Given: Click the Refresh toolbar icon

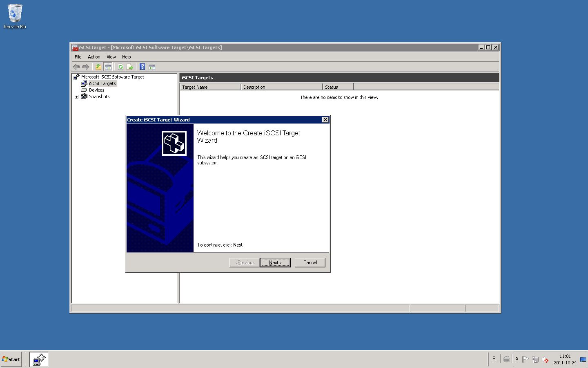Looking at the screenshot, I should click(120, 67).
